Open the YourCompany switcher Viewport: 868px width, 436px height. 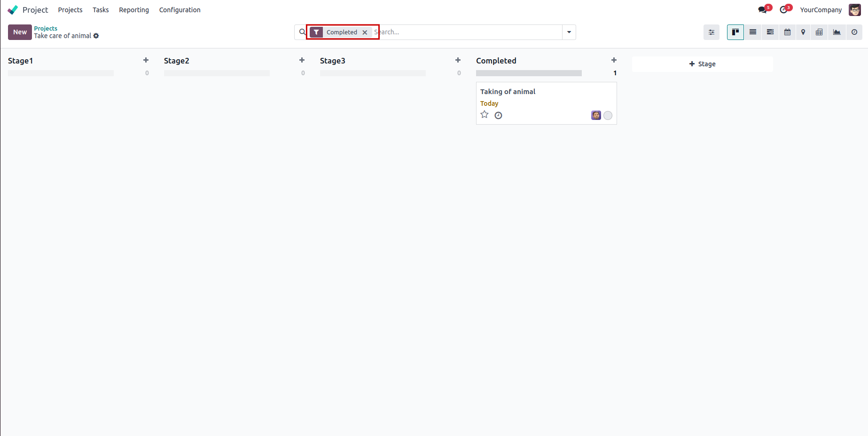click(x=821, y=10)
